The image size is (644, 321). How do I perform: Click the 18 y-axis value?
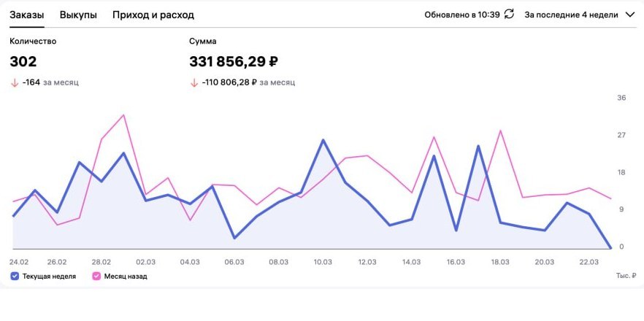tap(621, 172)
